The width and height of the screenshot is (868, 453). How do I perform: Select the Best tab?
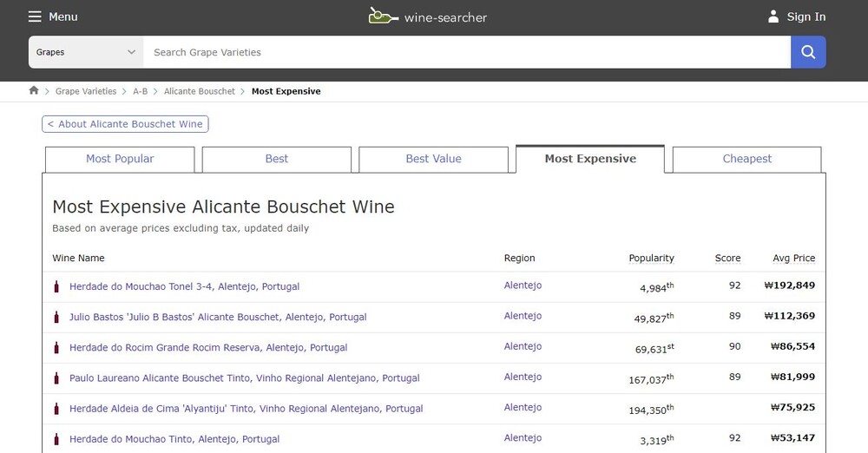click(x=276, y=159)
